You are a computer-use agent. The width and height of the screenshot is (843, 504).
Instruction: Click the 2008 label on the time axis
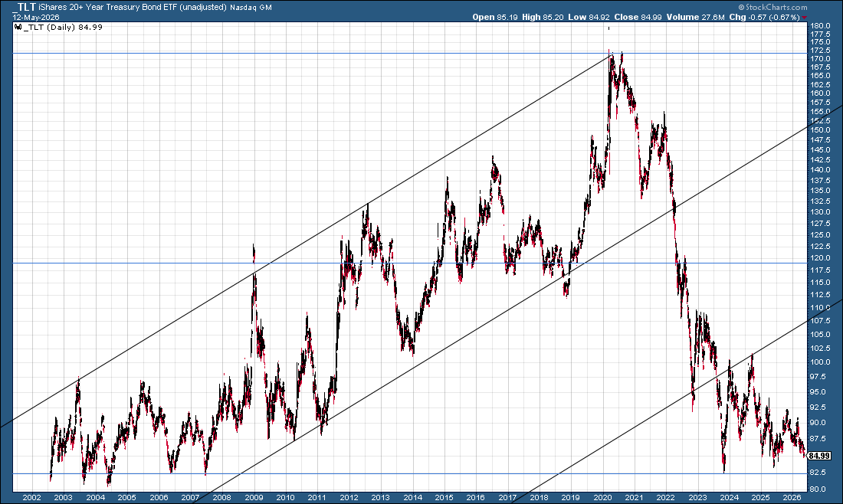[x=221, y=497]
